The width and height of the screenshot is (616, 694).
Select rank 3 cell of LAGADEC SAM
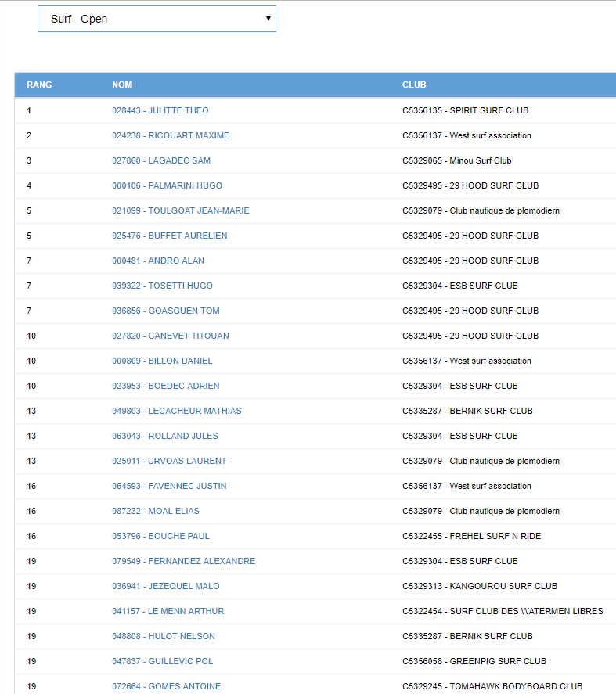click(29, 160)
